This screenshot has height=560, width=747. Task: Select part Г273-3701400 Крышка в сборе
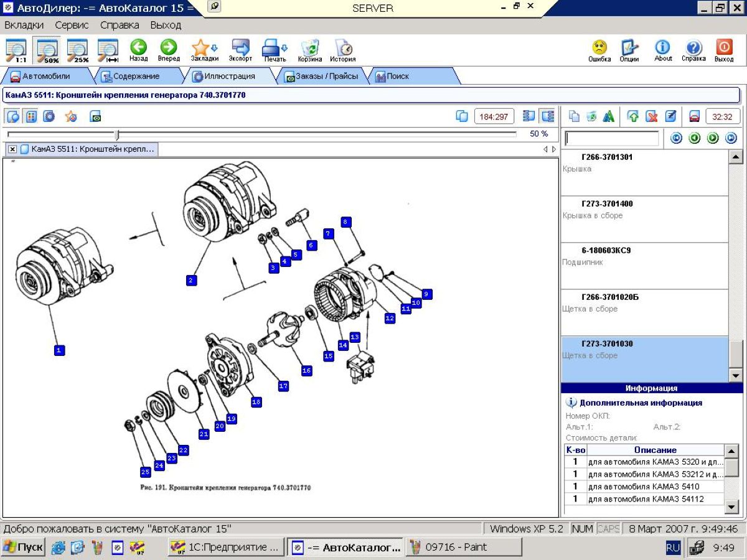[644, 220]
